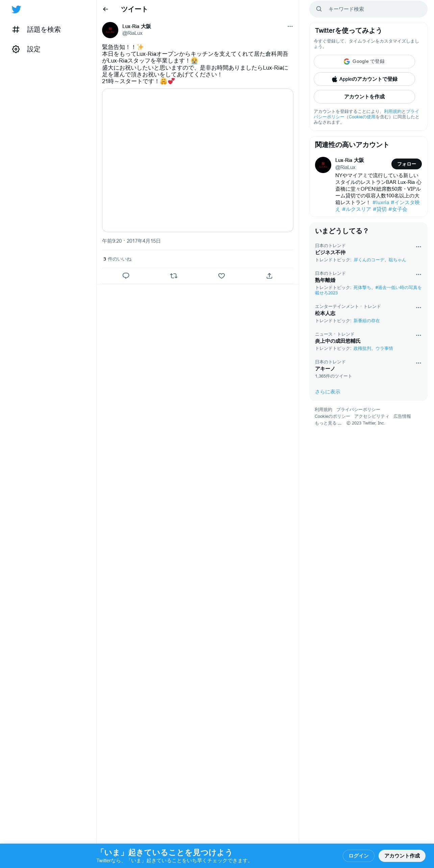434x868 pixels.
Task: Open #女子会 hashtag link
Action: pos(397,209)
